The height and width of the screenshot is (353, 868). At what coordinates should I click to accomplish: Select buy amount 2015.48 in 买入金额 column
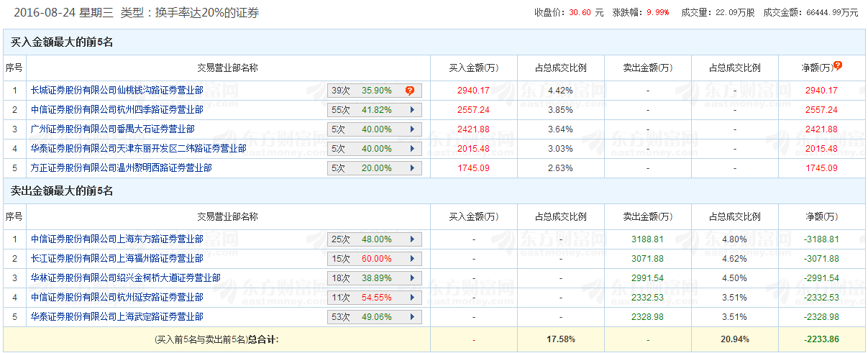point(473,149)
